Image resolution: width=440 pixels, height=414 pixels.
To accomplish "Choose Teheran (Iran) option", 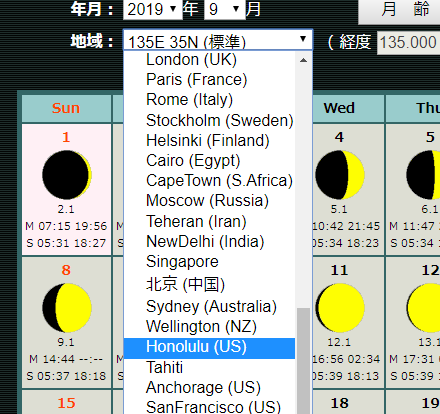I will click(209, 221).
